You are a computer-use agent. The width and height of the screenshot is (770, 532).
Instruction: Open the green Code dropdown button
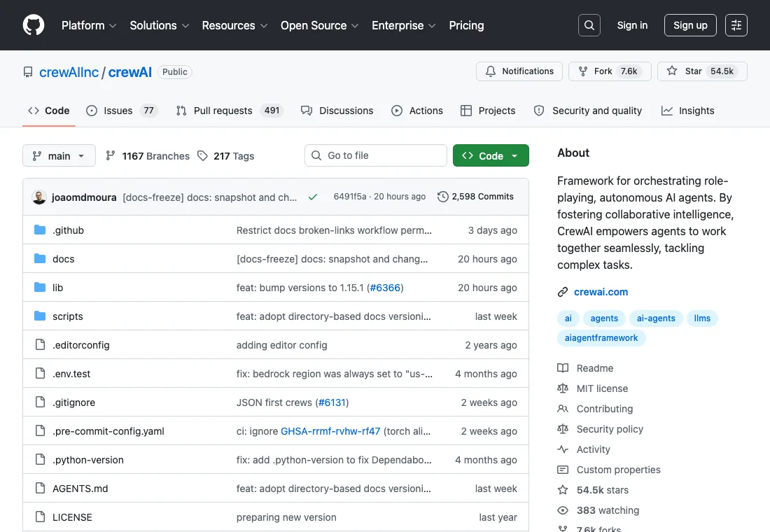click(x=491, y=155)
